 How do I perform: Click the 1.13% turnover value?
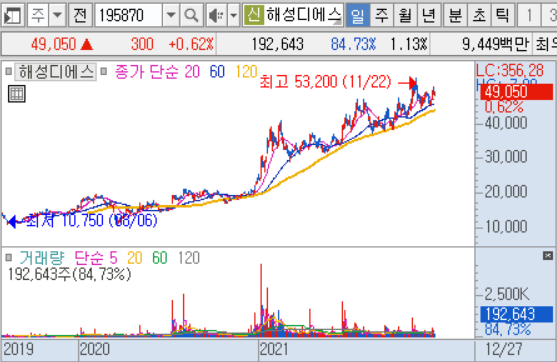(x=409, y=45)
